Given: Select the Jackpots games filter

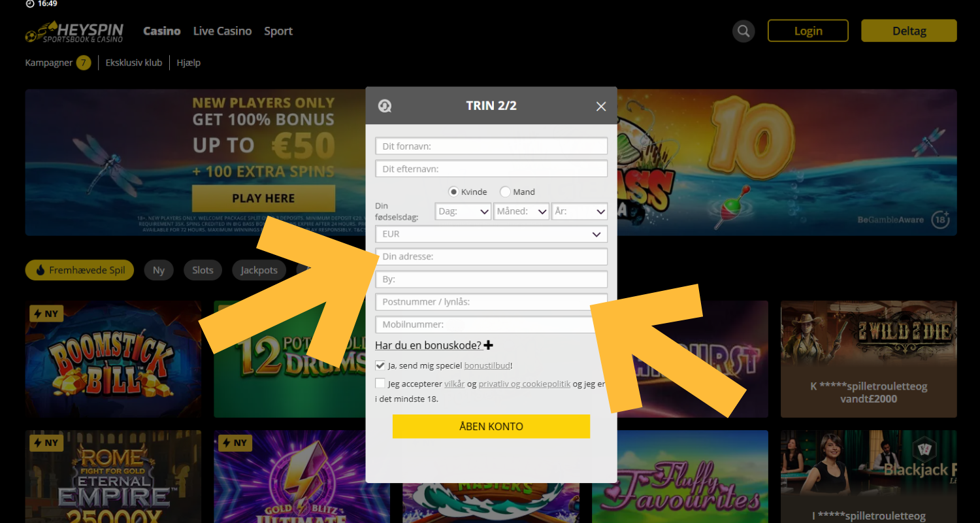Looking at the screenshot, I should 259,270.
